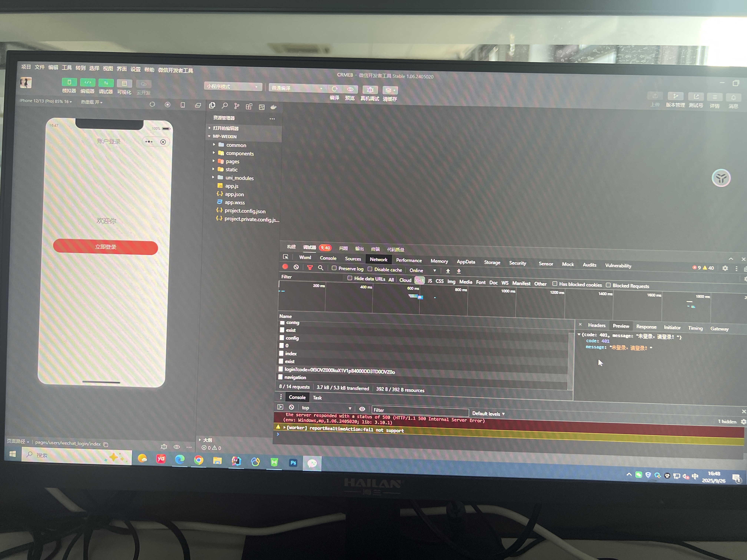Open the real device debug icon

(370, 90)
